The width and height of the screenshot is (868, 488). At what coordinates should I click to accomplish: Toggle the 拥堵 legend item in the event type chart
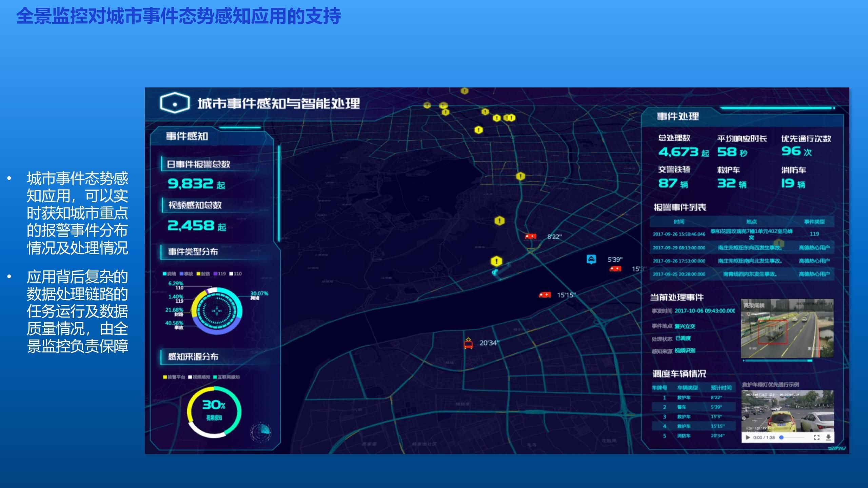[x=169, y=274]
